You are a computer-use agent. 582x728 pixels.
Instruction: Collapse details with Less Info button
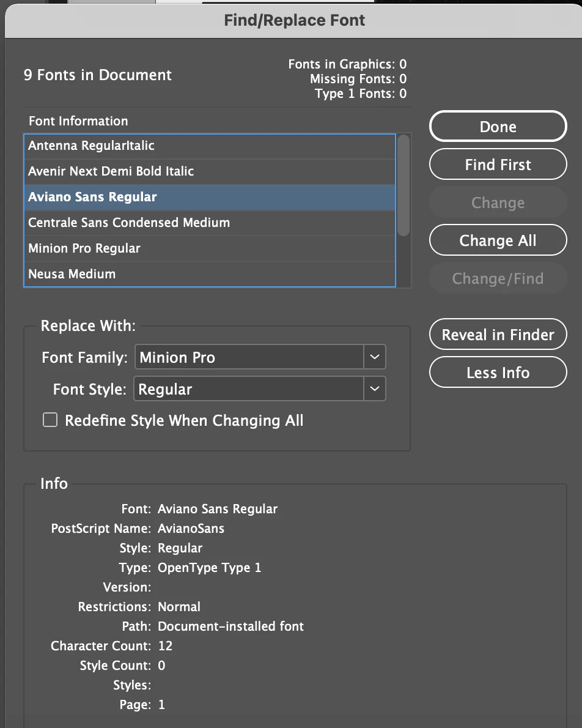[498, 373]
